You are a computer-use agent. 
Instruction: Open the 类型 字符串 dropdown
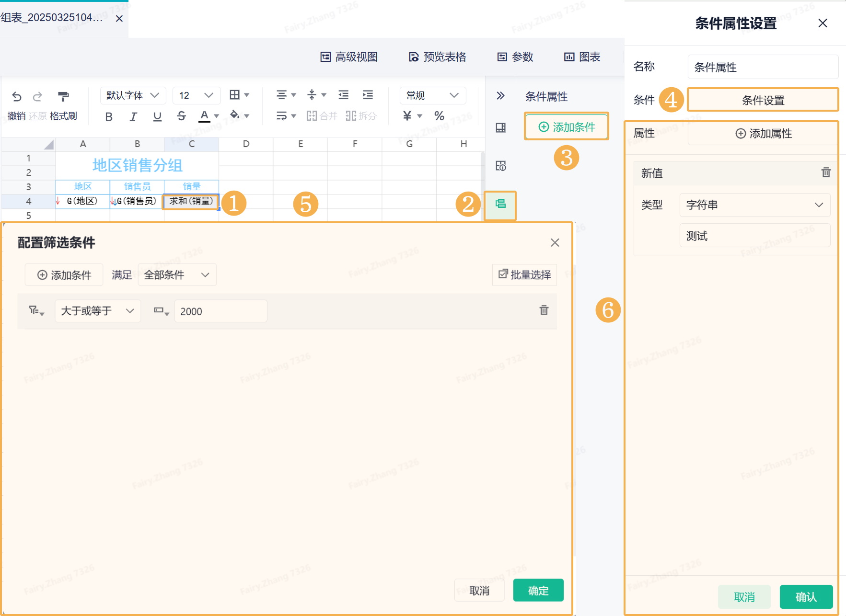pos(755,205)
